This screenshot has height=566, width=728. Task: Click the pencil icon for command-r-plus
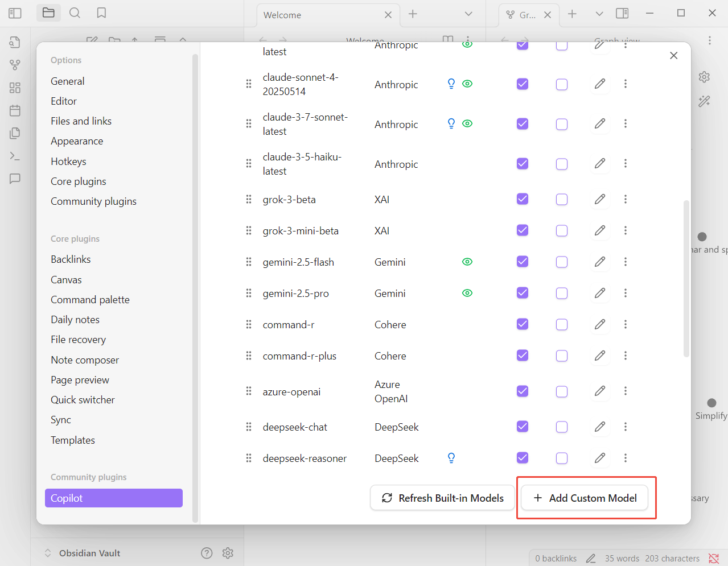[600, 356]
